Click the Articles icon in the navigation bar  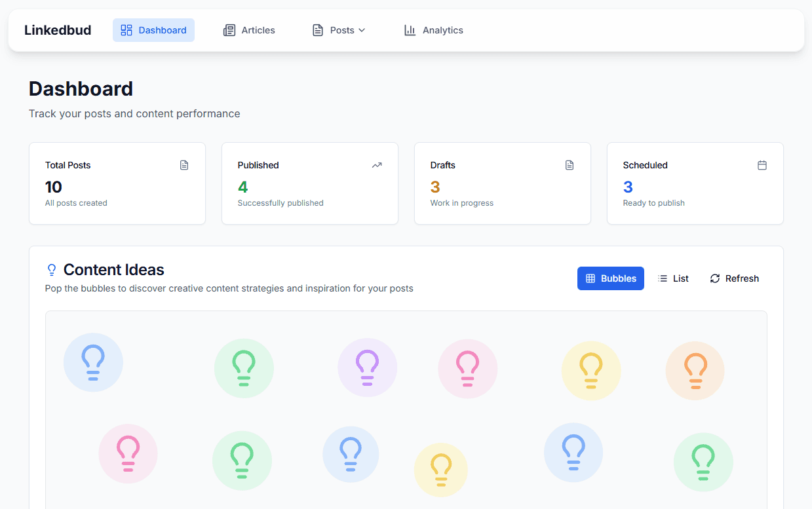[229, 29]
